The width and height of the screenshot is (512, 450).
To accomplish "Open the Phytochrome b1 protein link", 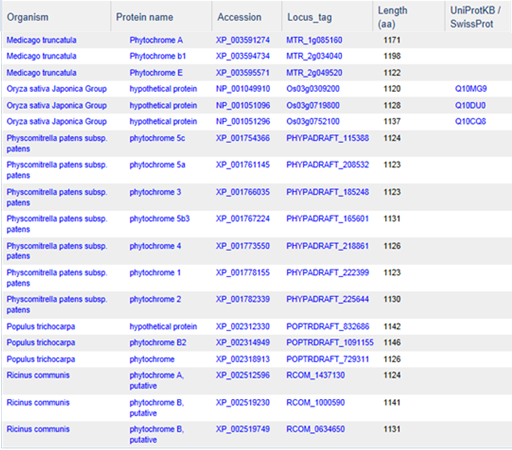I will click(x=158, y=56).
